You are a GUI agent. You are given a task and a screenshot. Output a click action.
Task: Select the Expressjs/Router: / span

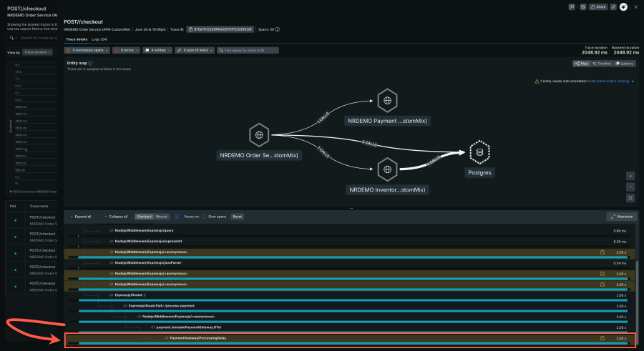coord(349,297)
